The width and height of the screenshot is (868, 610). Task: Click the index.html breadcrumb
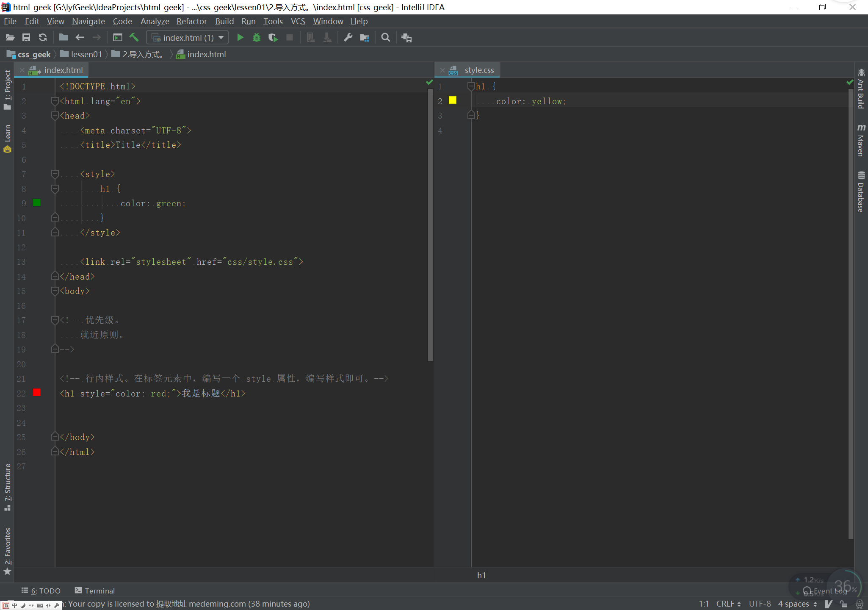click(x=201, y=54)
